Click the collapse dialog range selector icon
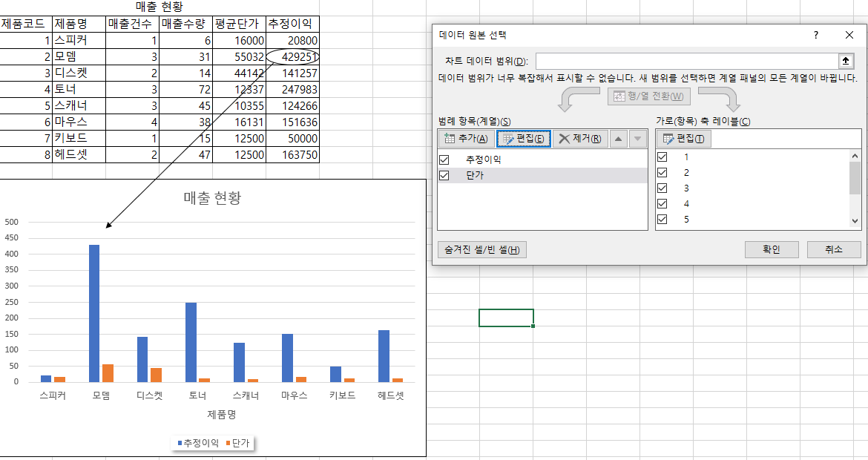 pos(845,61)
